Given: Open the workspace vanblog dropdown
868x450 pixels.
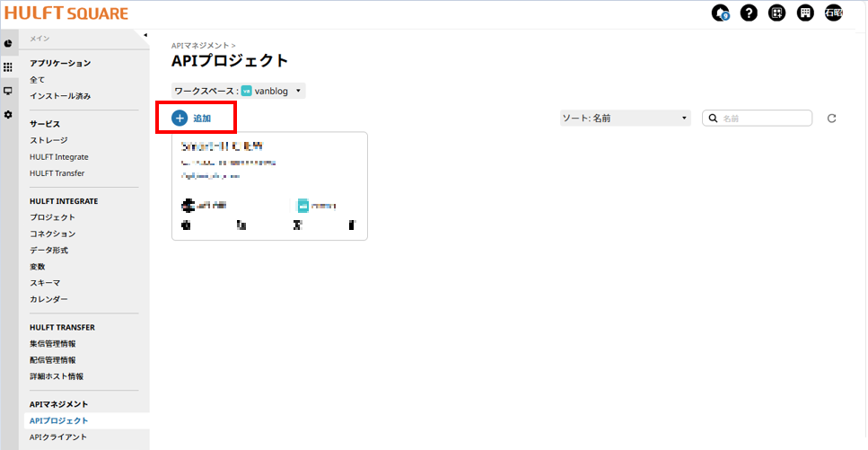Looking at the screenshot, I should (x=239, y=91).
